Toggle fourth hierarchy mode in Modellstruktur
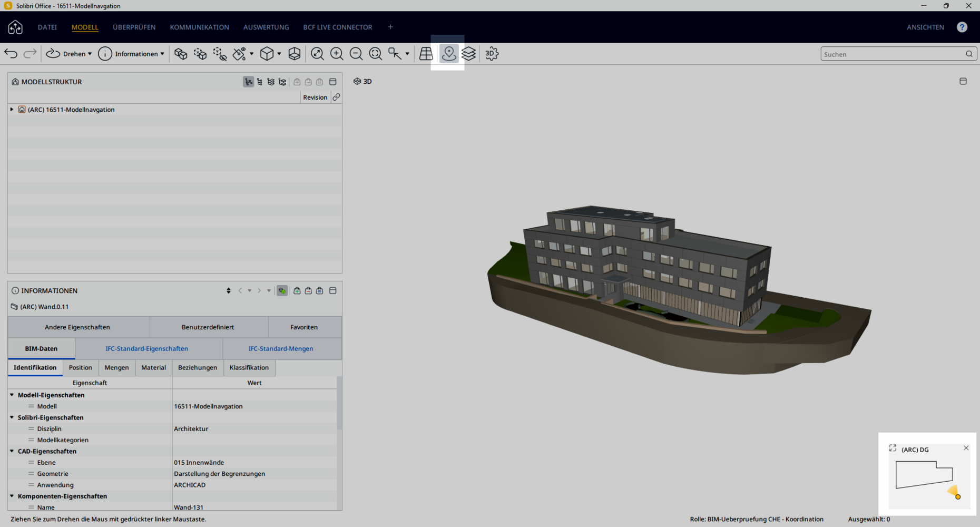The image size is (980, 527). [x=282, y=82]
